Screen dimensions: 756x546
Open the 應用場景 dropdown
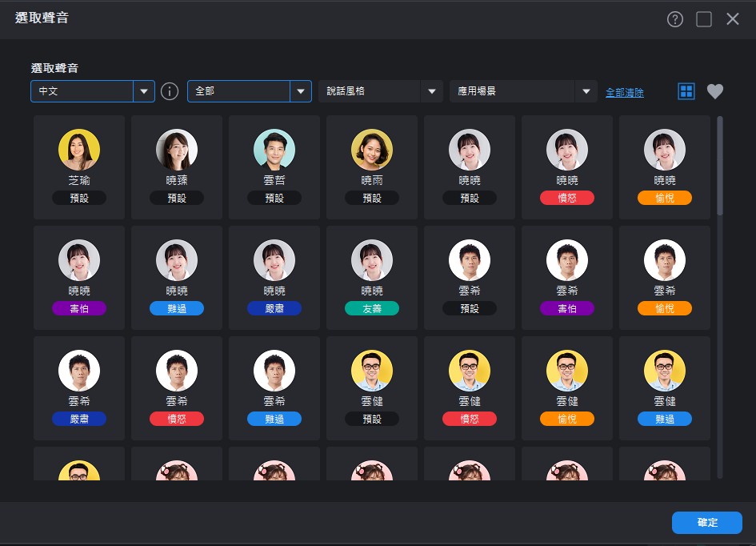(524, 91)
